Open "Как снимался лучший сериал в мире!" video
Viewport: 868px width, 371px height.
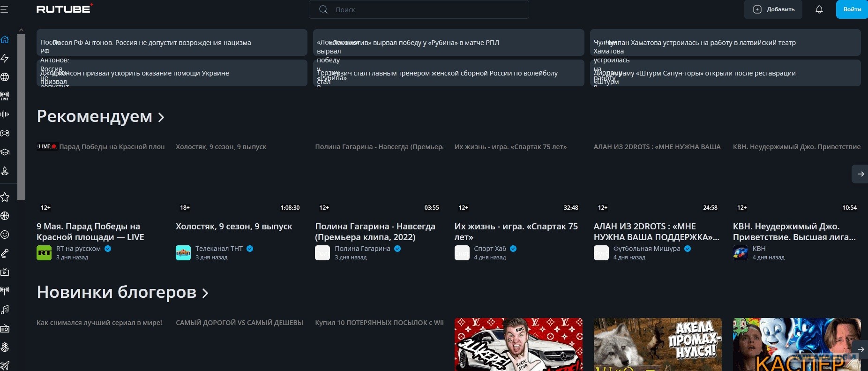(99, 323)
